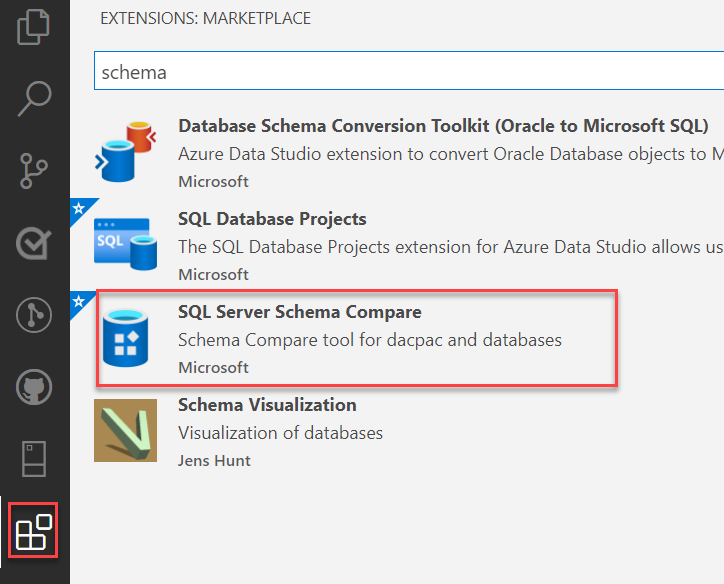Click the extensions search field containing 'schema'

pos(409,71)
